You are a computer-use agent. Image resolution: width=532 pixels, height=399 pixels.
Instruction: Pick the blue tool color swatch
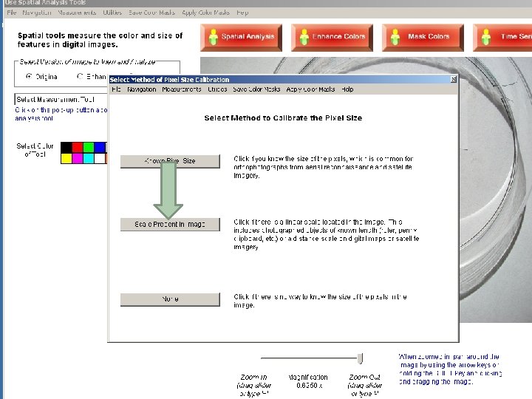(x=100, y=147)
